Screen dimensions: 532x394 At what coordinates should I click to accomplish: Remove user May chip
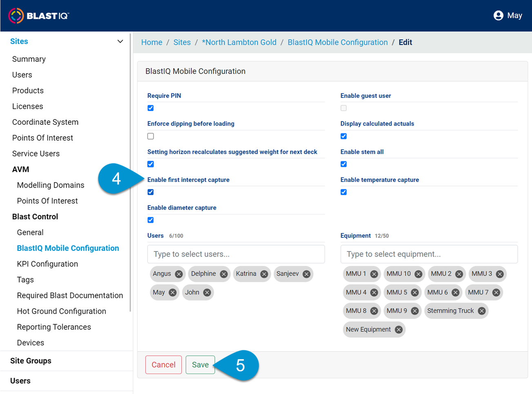coord(173,292)
